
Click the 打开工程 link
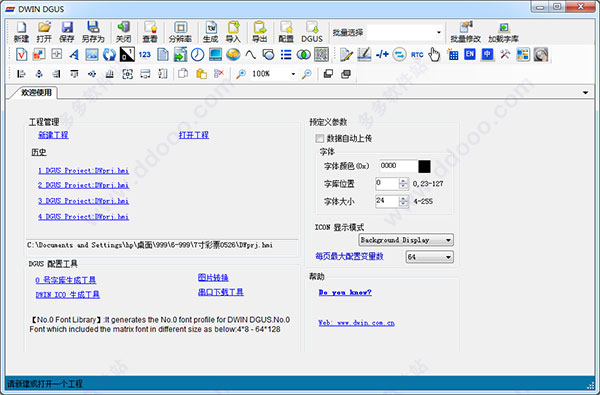[x=194, y=135]
